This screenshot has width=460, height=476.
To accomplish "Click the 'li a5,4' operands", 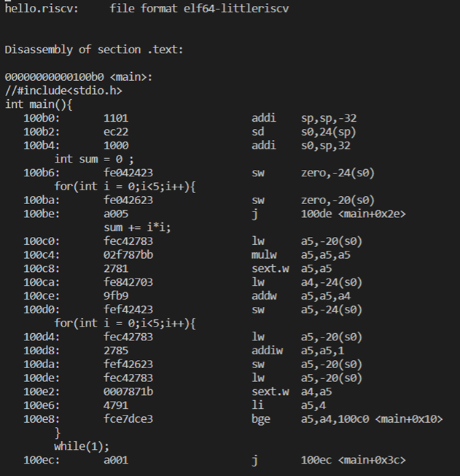I will [313, 405].
